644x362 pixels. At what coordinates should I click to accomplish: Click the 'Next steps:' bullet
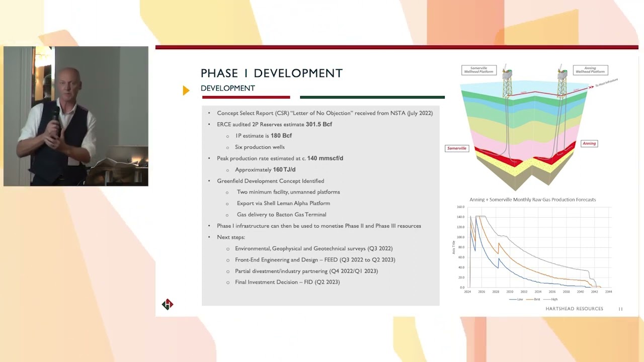click(231, 237)
